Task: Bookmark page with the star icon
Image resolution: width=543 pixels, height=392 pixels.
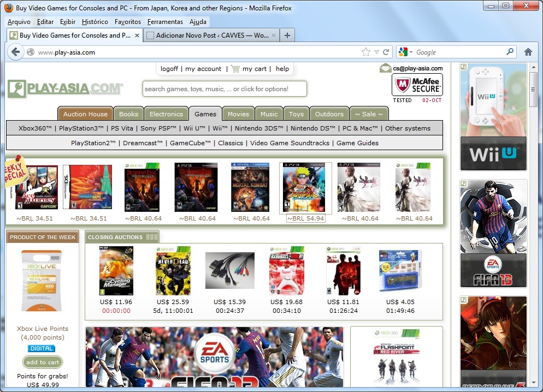Action: coord(365,52)
